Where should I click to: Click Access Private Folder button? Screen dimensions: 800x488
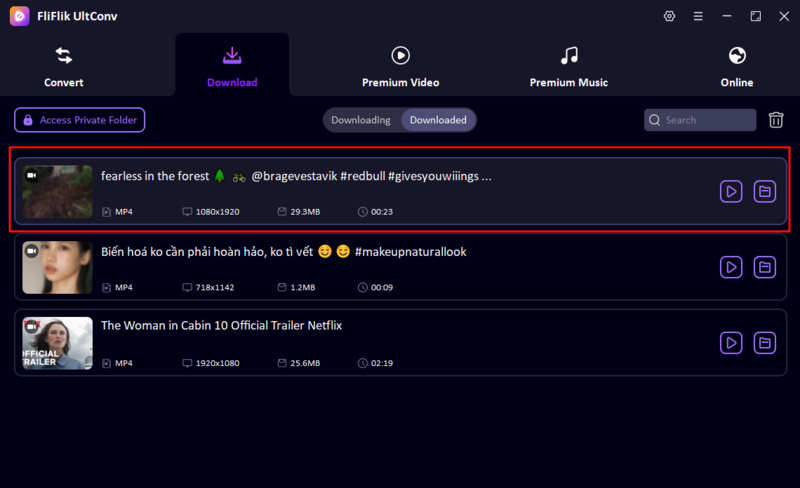tap(80, 120)
